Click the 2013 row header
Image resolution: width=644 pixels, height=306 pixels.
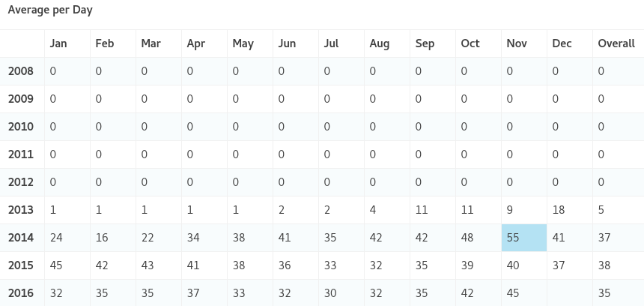(x=21, y=210)
